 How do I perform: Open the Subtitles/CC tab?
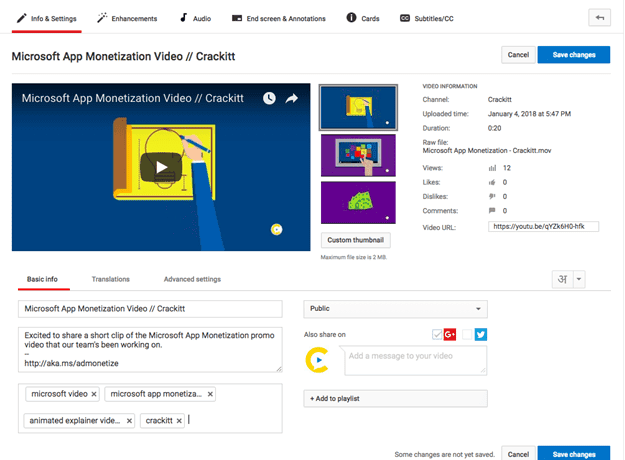coord(426,19)
